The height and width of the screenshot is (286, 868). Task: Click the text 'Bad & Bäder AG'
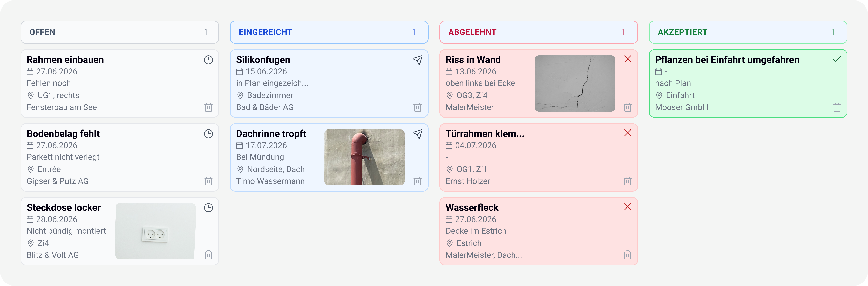(265, 107)
